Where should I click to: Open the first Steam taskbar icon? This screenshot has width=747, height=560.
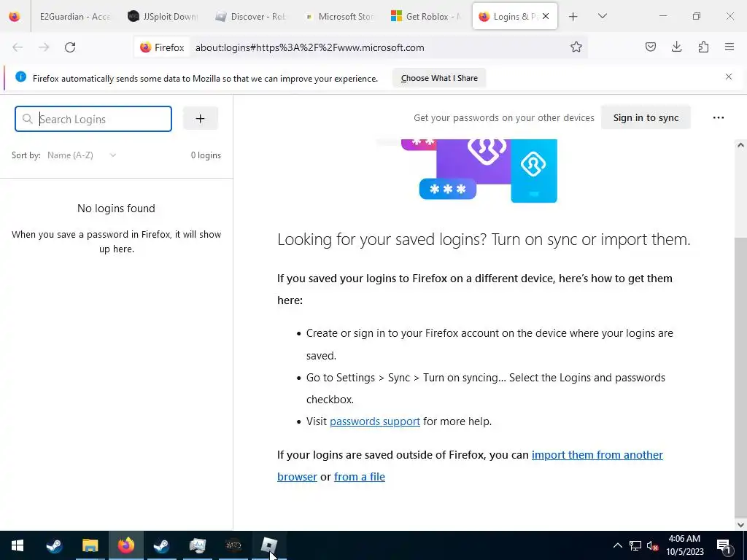click(x=54, y=545)
